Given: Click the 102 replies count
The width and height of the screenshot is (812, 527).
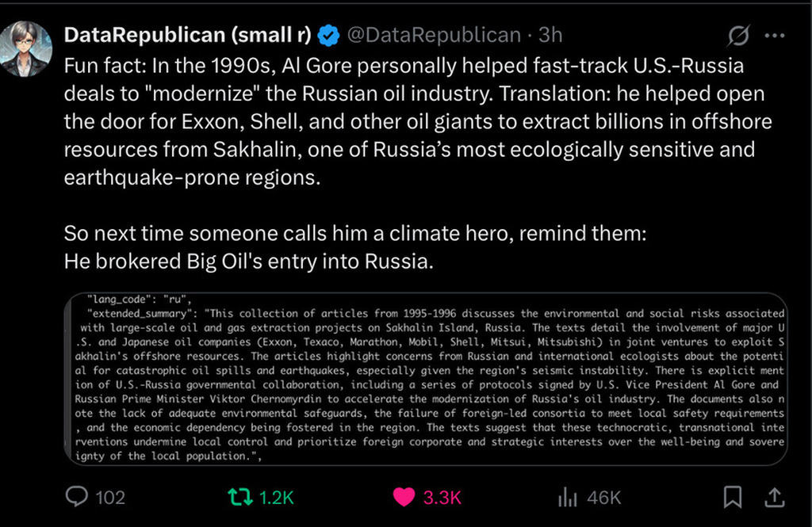Looking at the screenshot, I should click(x=110, y=498).
